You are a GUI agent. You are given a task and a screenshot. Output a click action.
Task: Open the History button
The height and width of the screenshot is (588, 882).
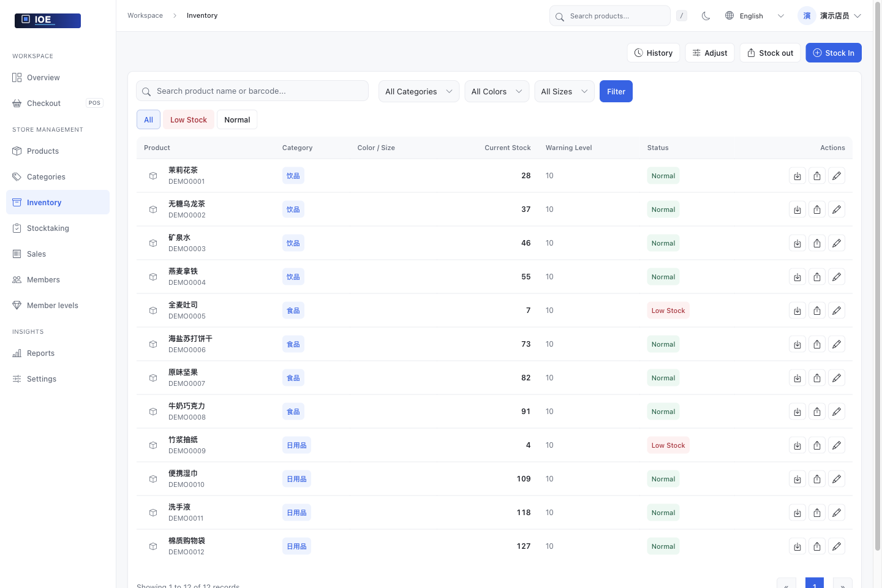[x=654, y=53]
